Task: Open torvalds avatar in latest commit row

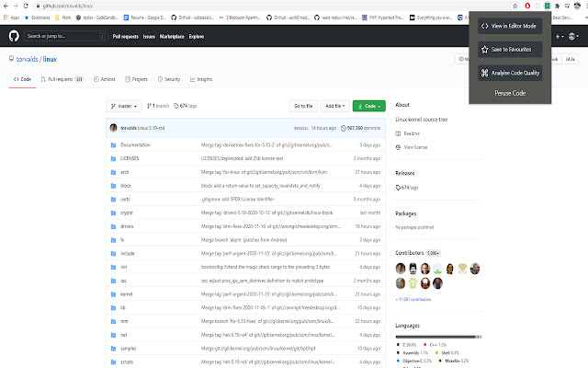Action: click(x=113, y=128)
